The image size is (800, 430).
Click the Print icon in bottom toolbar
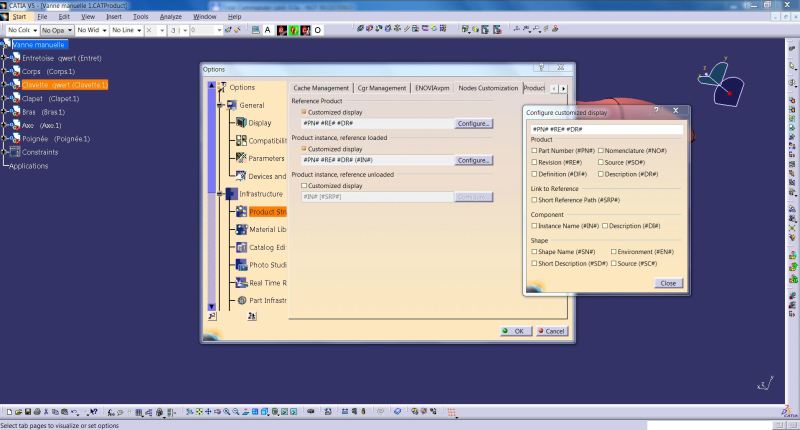pyautogui.click(x=37, y=412)
